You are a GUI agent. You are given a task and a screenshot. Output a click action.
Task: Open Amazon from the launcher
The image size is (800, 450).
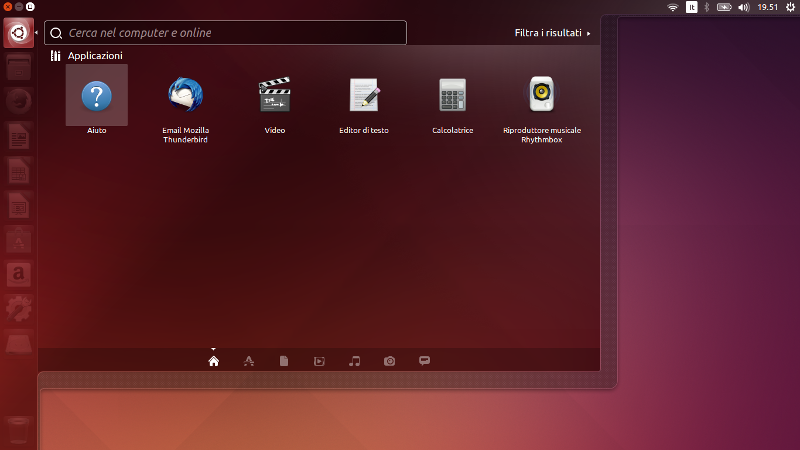pyautogui.click(x=18, y=273)
